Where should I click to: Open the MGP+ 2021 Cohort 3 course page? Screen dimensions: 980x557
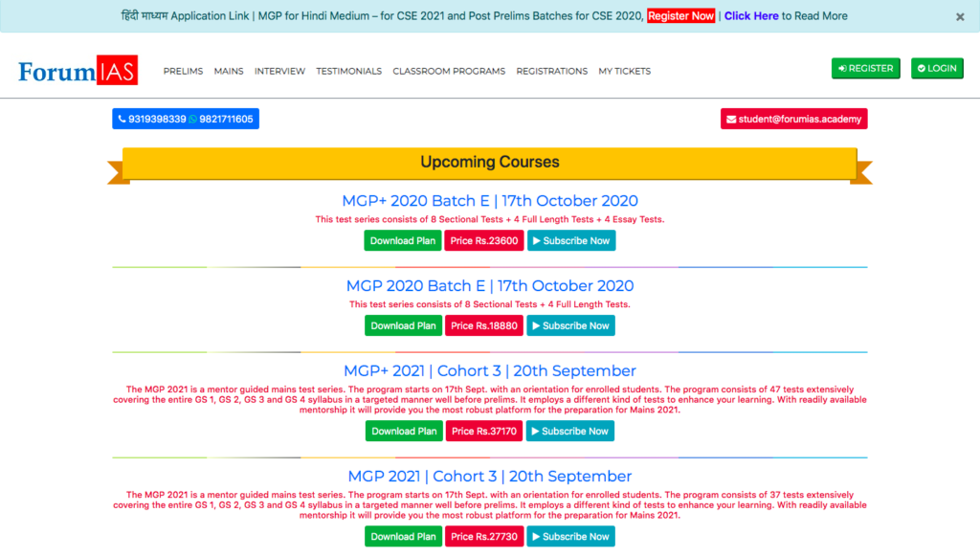490,370
